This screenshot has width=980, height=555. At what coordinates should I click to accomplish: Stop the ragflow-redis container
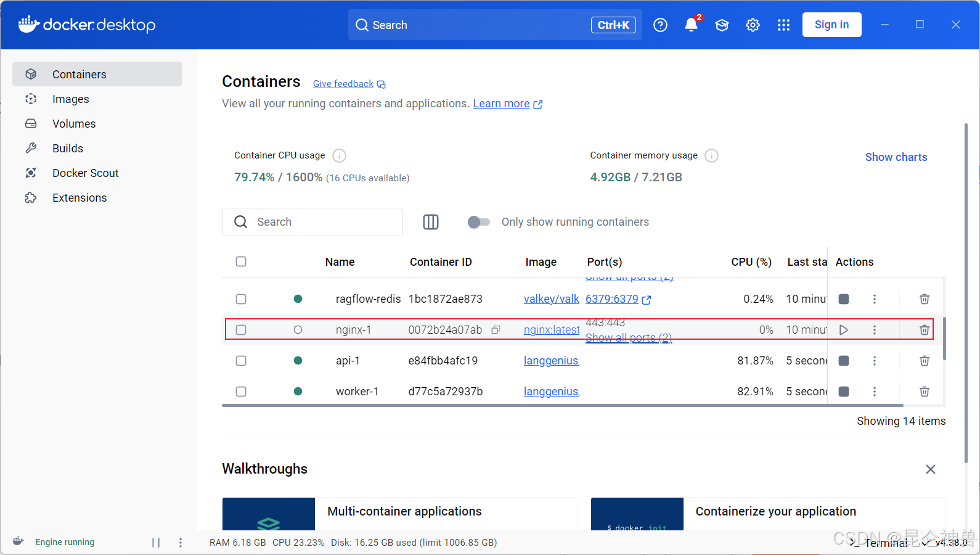(844, 299)
